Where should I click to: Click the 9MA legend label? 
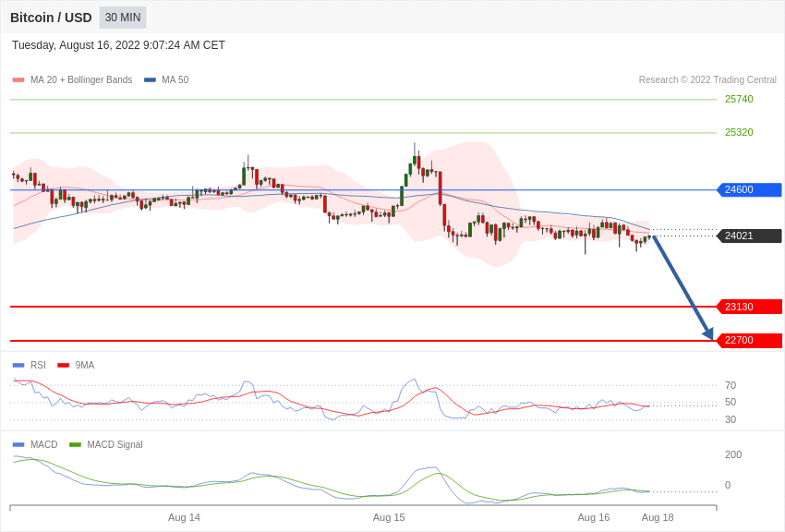(85, 366)
